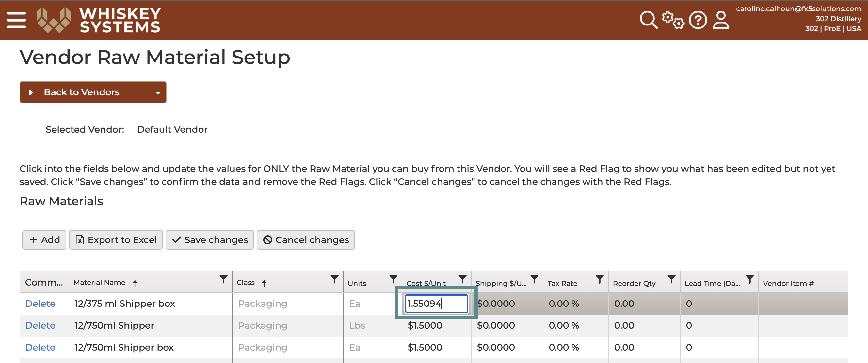Viewport: 868px width, 363px height.
Task: Open the help question mark icon
Action: click(x=698, y=20)
